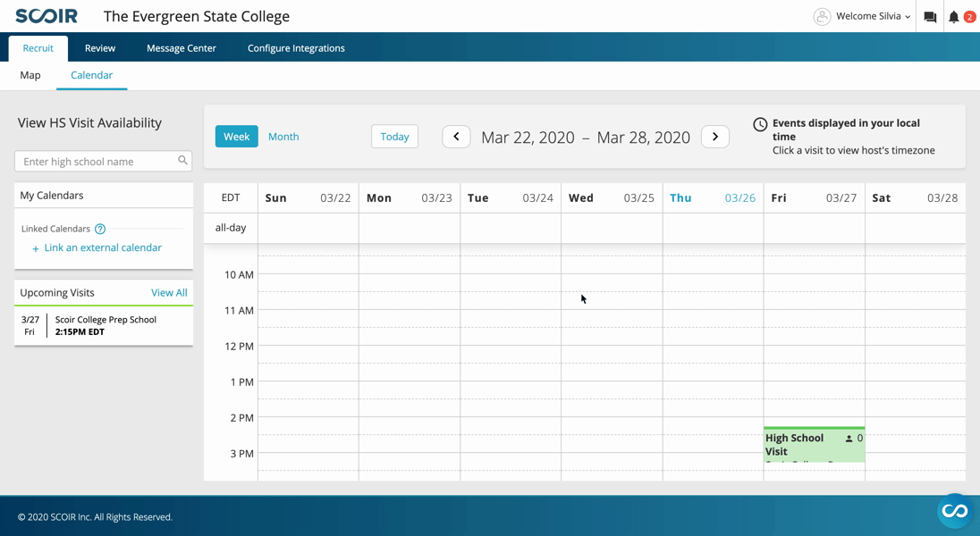Viewport: 980px width, 536px height.
Task: Click the EDT timezone label
Action: 231,197
